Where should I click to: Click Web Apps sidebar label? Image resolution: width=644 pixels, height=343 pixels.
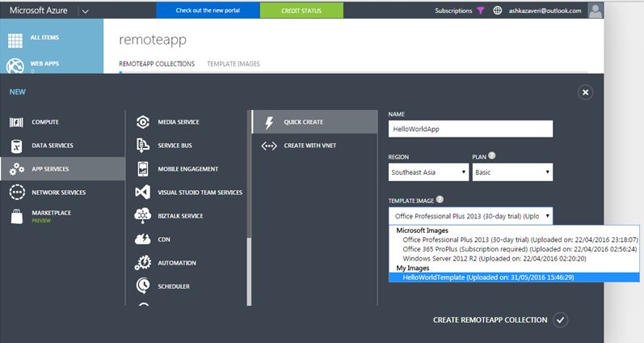tap(44, 64)
